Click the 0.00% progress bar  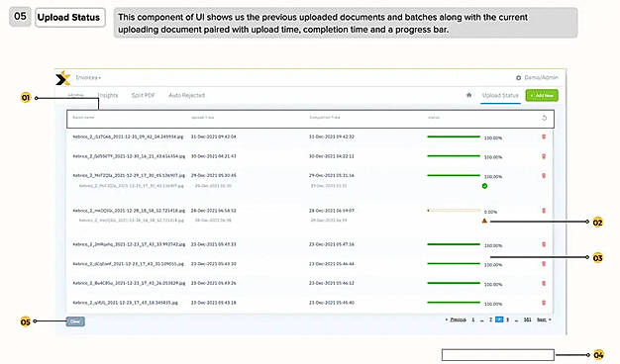454,211
